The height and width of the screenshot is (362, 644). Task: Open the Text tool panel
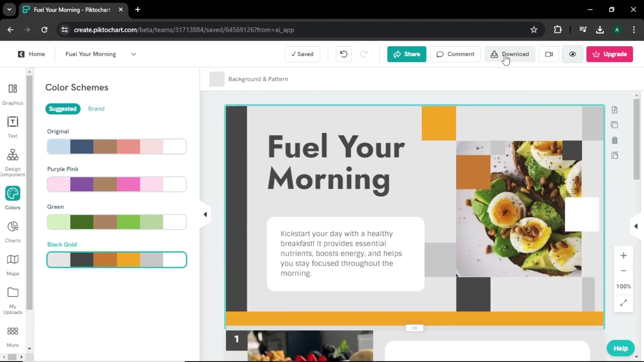tap(13, 127)
